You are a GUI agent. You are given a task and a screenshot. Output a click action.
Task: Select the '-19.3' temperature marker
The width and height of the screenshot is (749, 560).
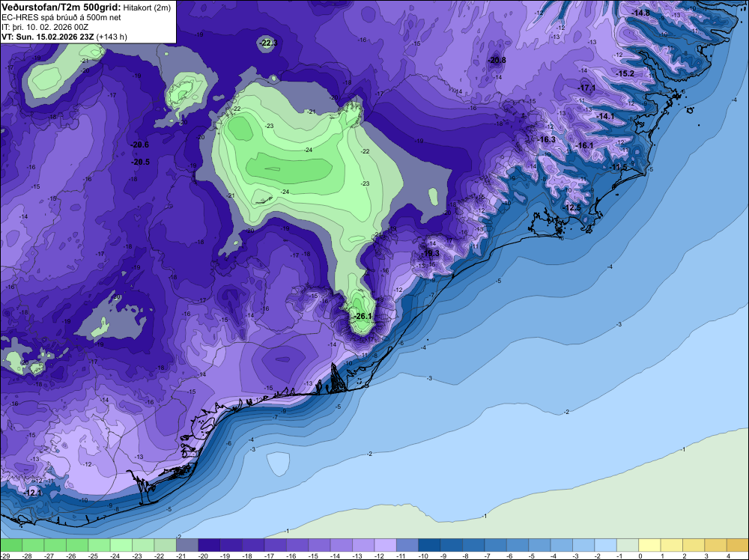point(430,254)
